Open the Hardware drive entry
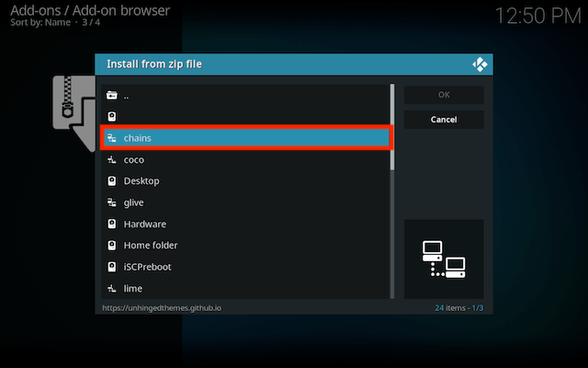The height and width of the screenshot is (368, 588). [x=245, y=224]
